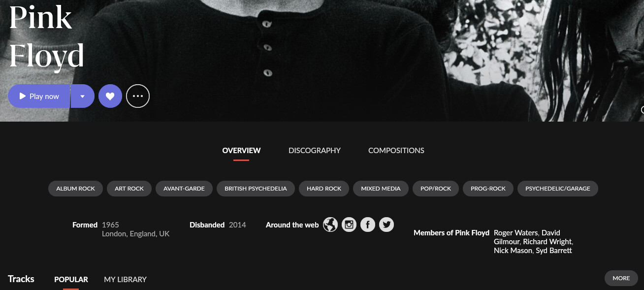This screenshot has height=290, width=644.
Task: Open Roger Waters member link
Action: click(x=516, y=233)
